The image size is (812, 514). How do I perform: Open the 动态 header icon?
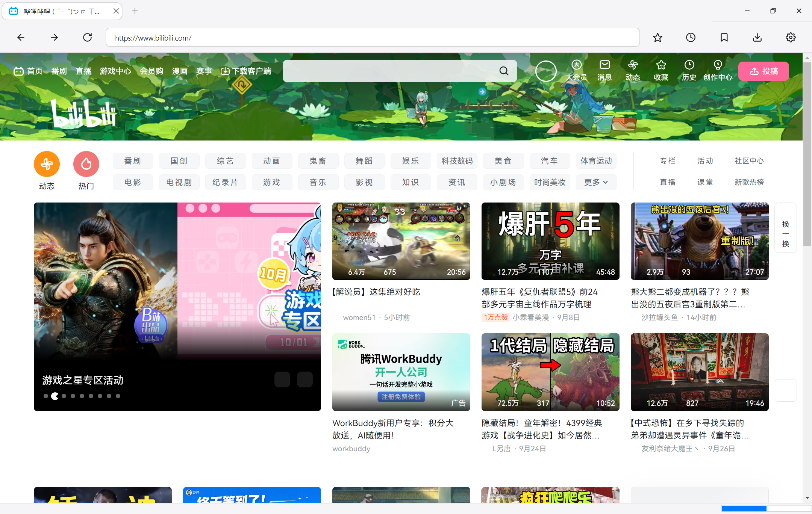pyautogui.click(x=633, y=71)
